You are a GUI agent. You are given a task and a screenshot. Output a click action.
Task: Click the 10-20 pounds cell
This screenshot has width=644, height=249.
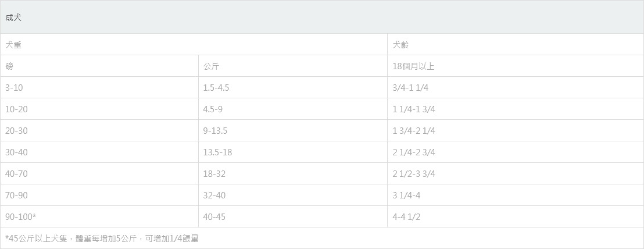click(16, 109)
